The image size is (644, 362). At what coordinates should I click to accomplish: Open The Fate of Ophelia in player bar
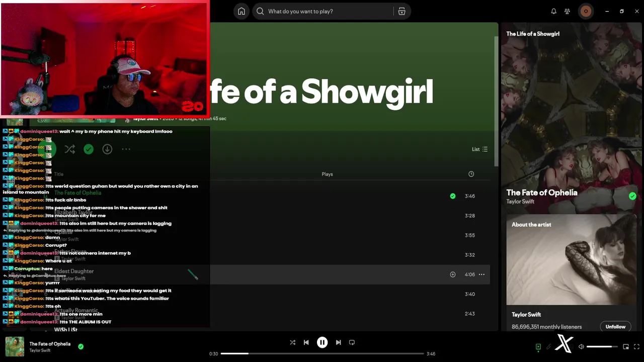50,344
